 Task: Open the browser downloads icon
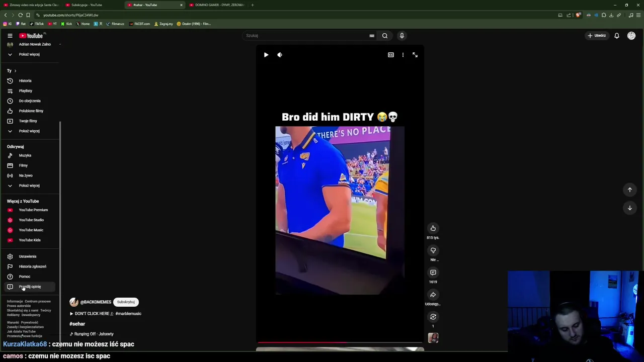point(611,15)
